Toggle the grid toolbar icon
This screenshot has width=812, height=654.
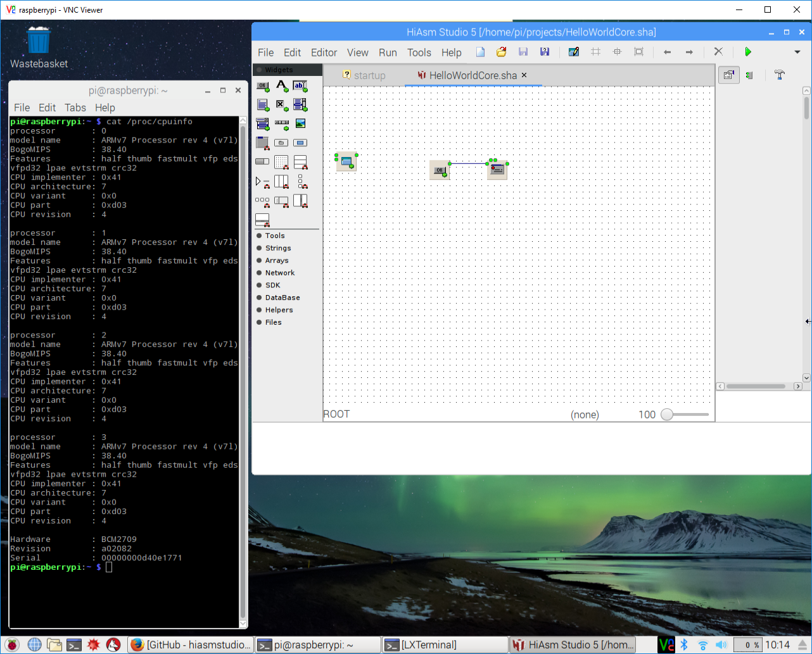(595, 52)
